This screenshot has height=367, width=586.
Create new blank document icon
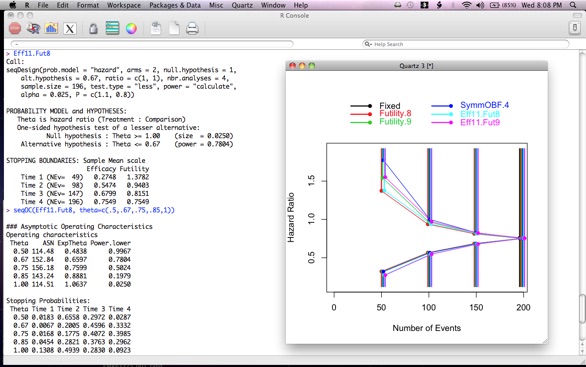[174, 29]
